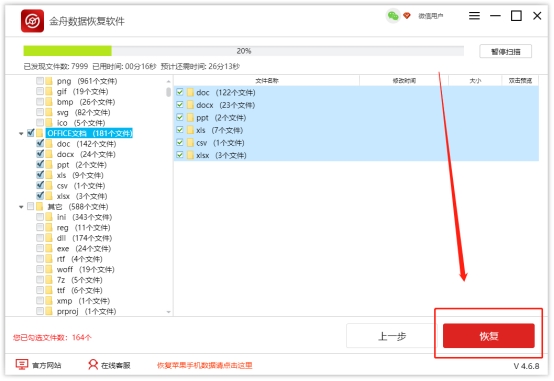This screenshot has height=381, width=554.
Task: Check the png (961个文件) checkbox
Action: 40,81
